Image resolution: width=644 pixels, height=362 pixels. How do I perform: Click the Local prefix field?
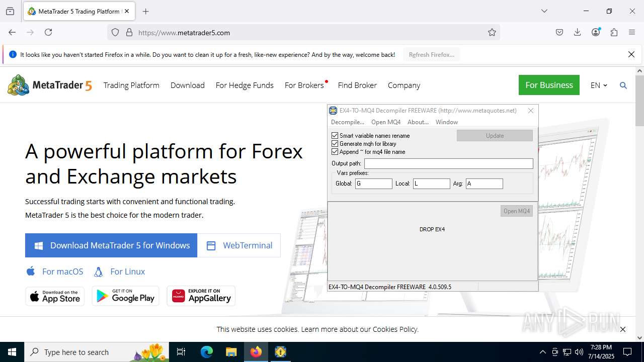[432, 184]
